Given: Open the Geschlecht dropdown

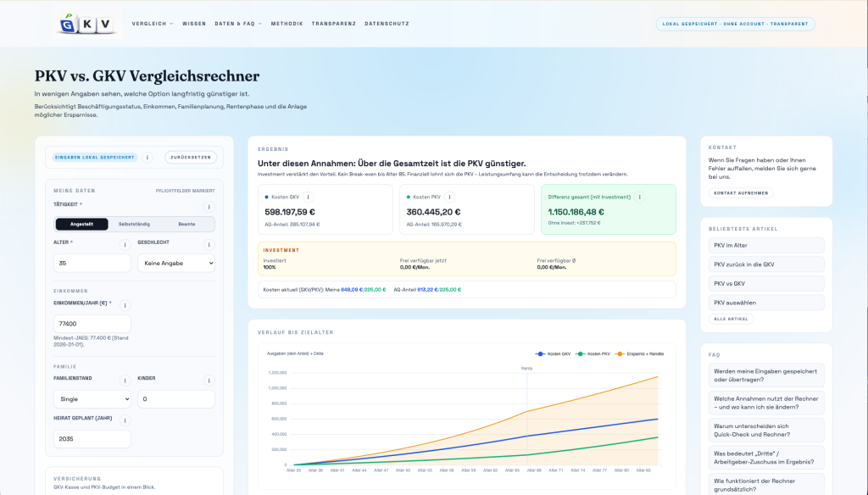Looking at the screenshot, I should 176,264.
